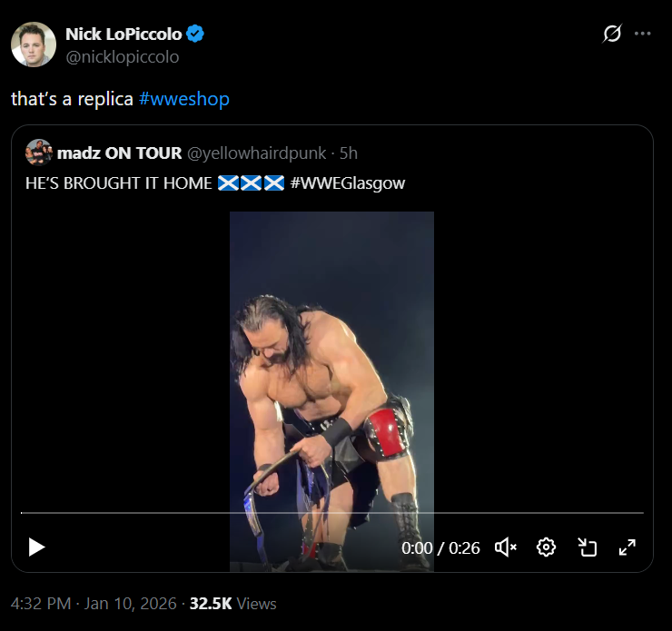Click the Nick LoPiccolo display name
The image size is (672, 631).
click(123, 35)
